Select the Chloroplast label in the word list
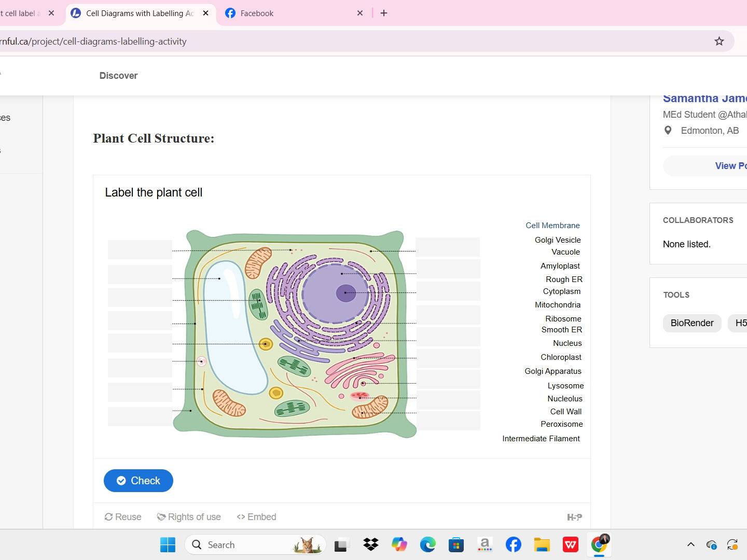This screenshot has width=747, height=560. (561, 357)
